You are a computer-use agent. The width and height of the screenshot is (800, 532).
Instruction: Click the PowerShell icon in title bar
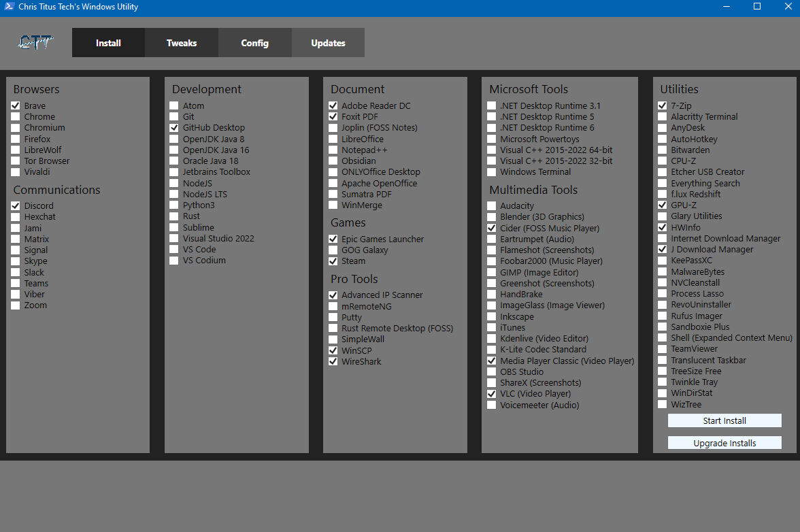[9, 7]
